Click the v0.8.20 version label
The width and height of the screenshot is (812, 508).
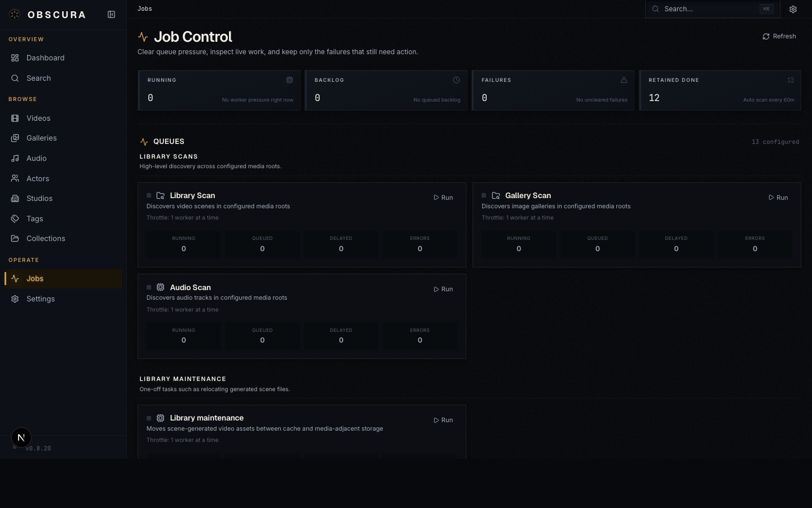pyautogui.click(x=38, y=449)
